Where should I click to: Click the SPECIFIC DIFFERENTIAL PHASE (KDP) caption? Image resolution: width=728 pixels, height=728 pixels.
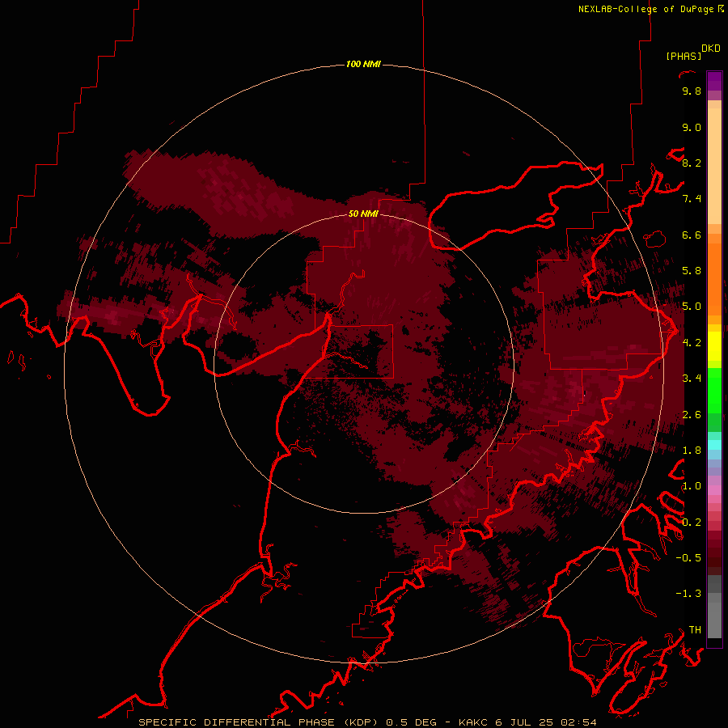click(260, 722)
